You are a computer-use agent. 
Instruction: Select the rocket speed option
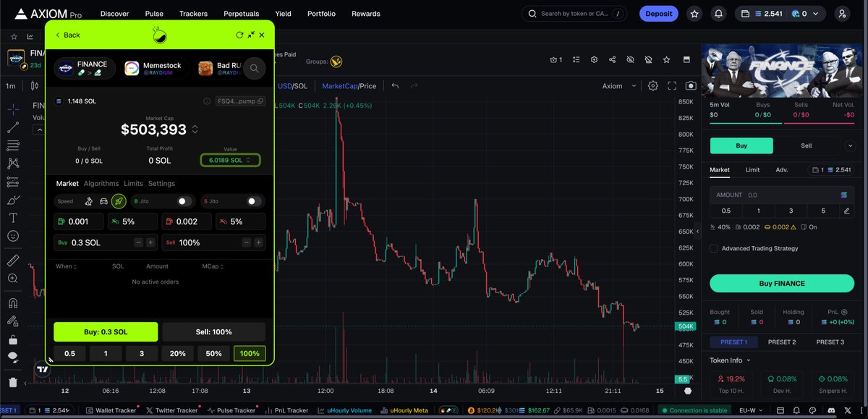tap(119, 201)
